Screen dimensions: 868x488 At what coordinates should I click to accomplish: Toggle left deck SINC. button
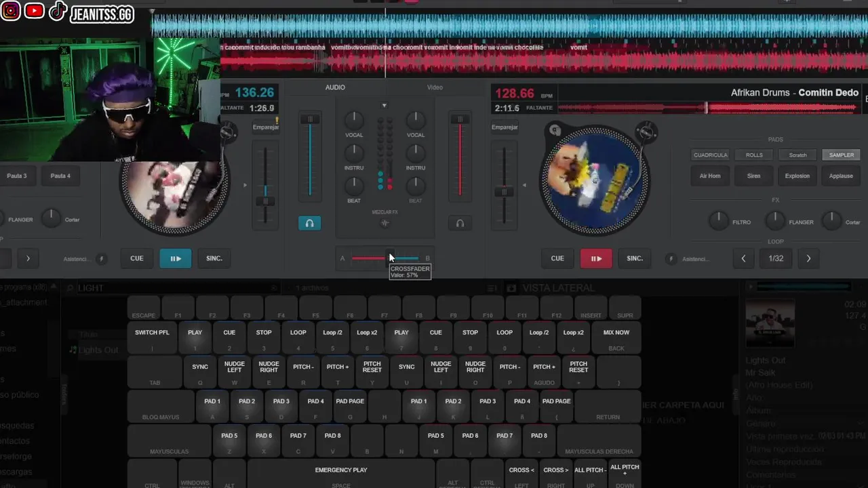coord(214,258)
